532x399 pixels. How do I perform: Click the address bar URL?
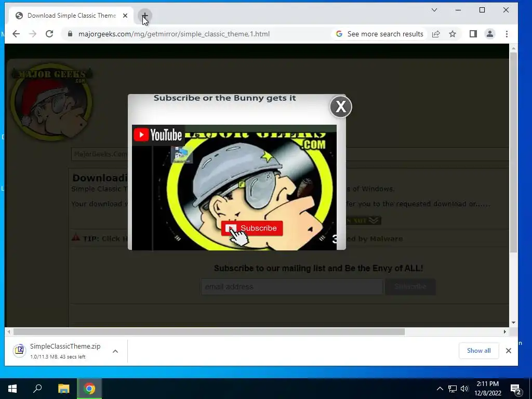click(174, 34)
